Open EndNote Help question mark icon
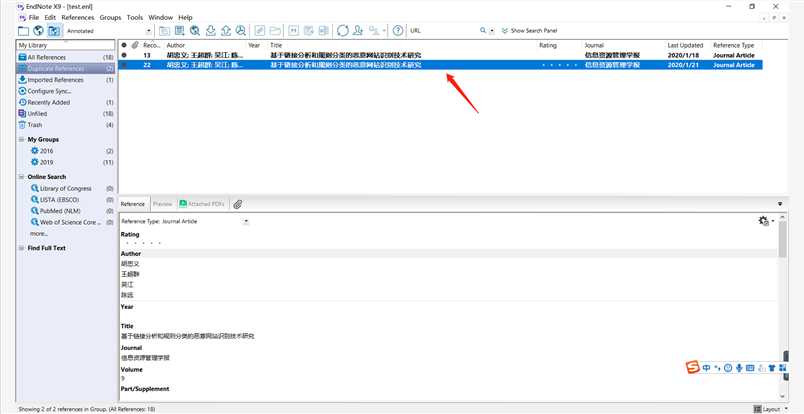The image size is (804, 414). click(x=398, y=31)
